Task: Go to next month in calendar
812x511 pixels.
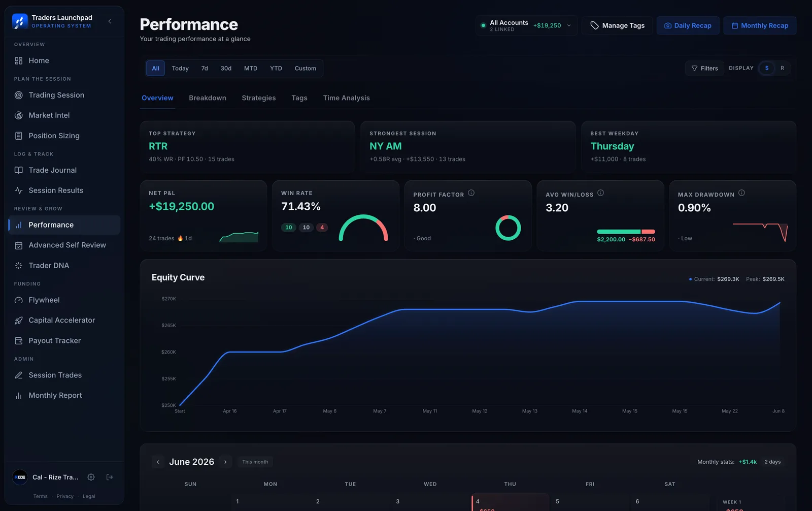Action: point(225,462)
